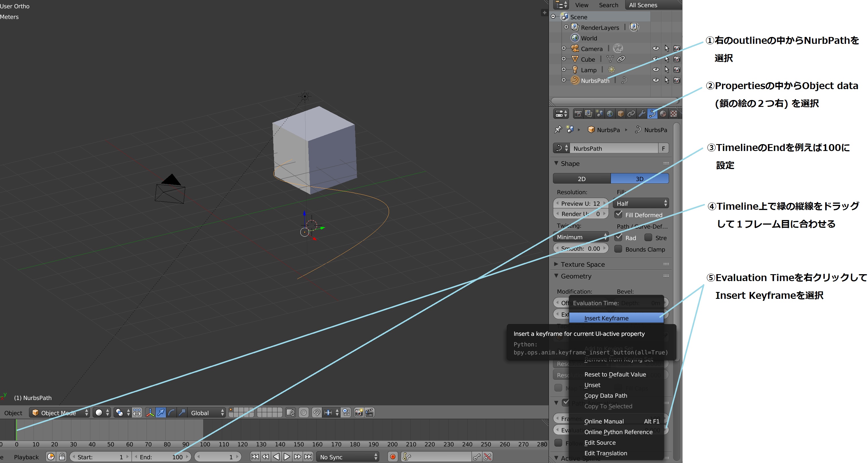The height and width of the screenshot is (463, 868).
Task: Toggle automatic keyframe record button
Action: point(392,457)
